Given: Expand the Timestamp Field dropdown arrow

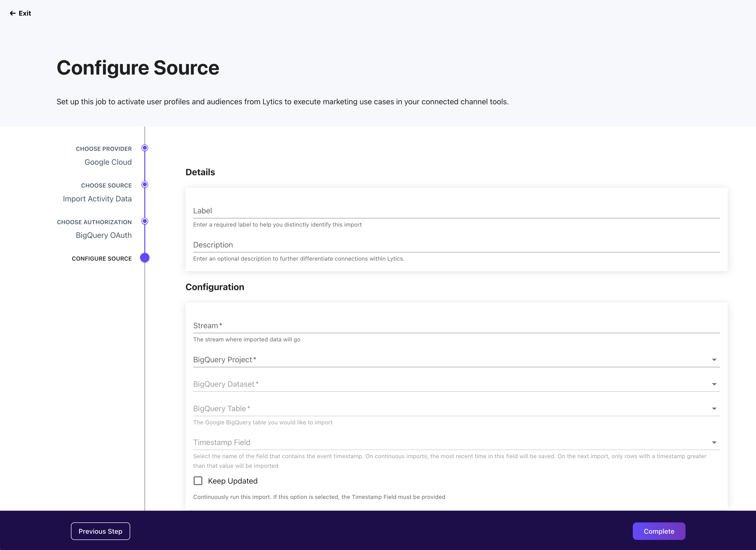Looking at the screenshot, I should tap(714, 442).
